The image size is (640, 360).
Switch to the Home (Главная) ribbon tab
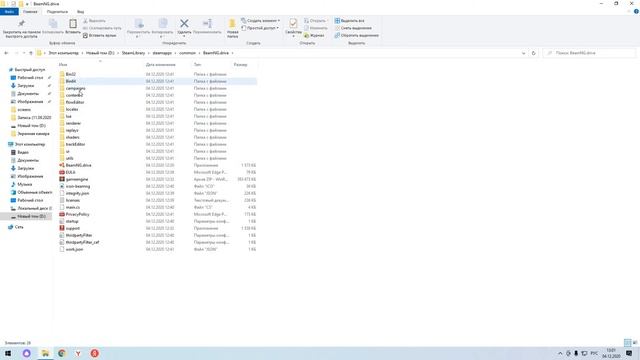tap(30, 12)
